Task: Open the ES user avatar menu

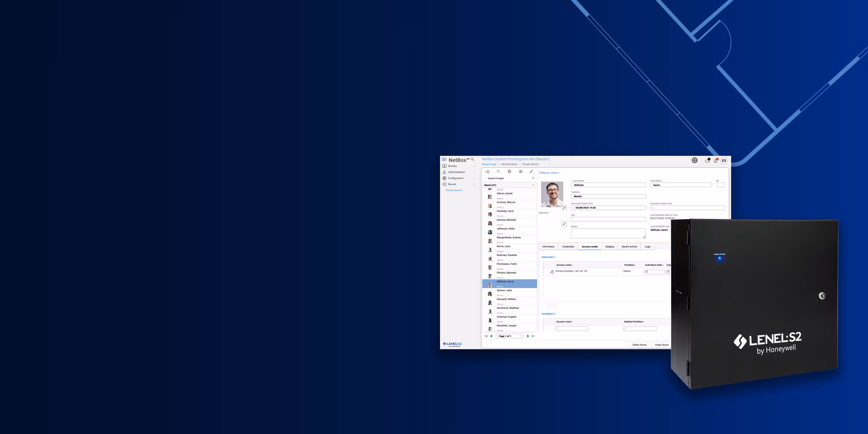Action: point(724,160)
